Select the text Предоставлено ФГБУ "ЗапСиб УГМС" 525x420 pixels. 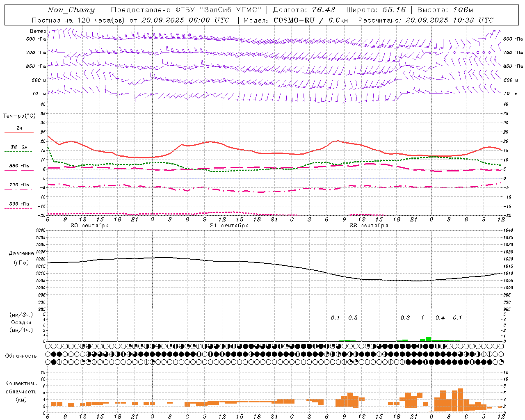[186, 10]
